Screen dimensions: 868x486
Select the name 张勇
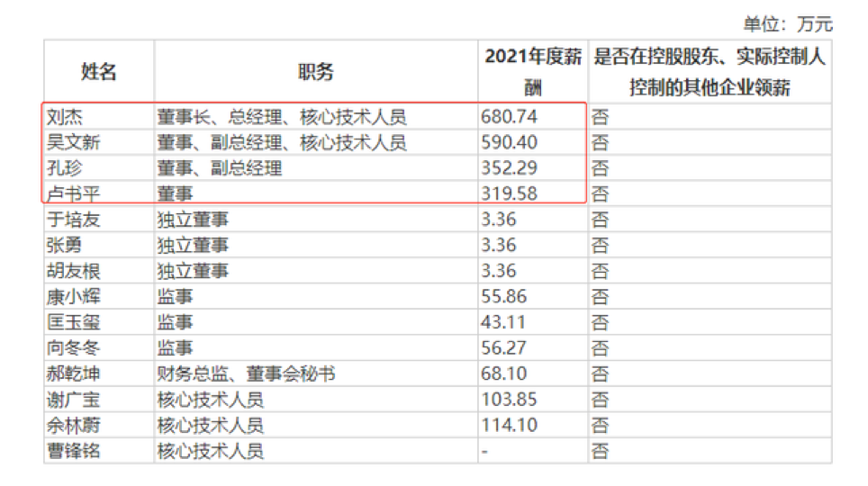[x=65, y=245]
